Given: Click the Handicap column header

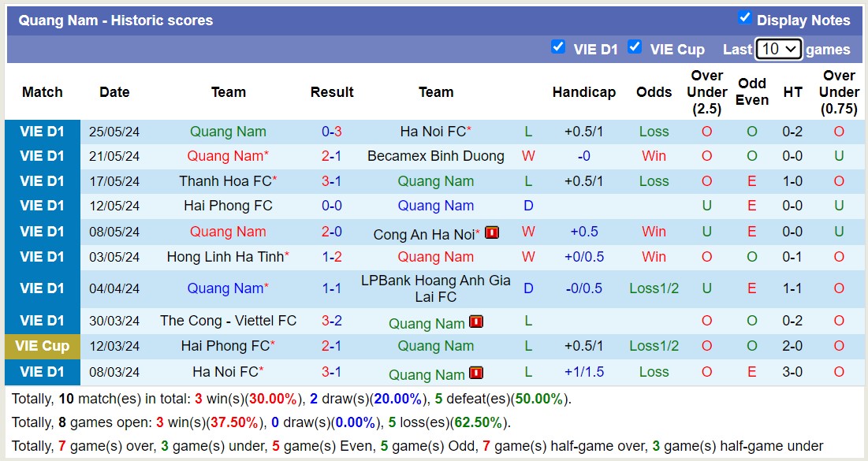Looking at the screenshot, I should pyautogui.click(x=584, y=92).
